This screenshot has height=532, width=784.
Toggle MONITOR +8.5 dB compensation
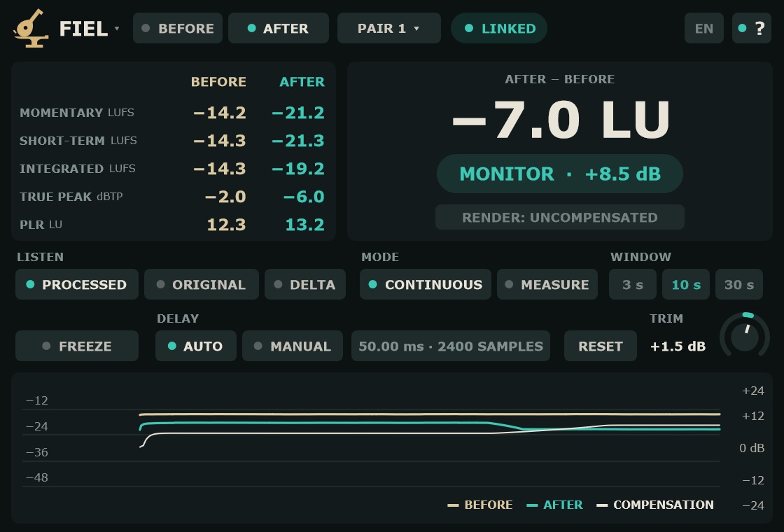click(x=560, y=174)
